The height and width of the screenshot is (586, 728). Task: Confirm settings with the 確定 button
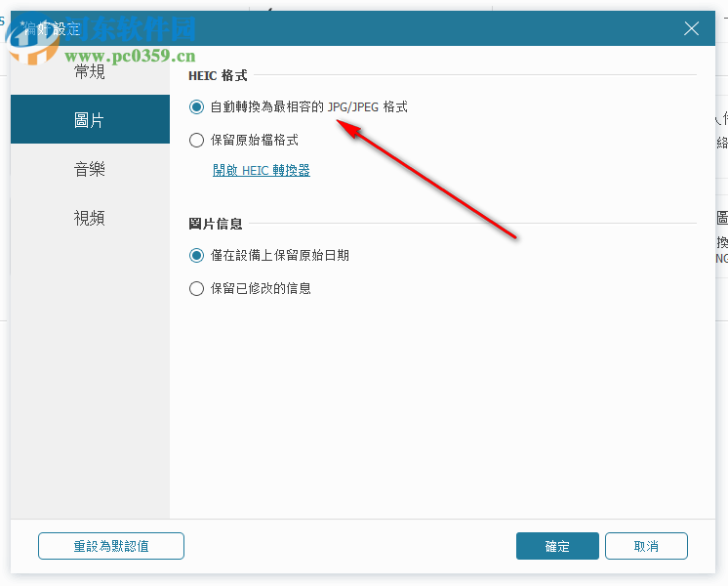[557, 546]
